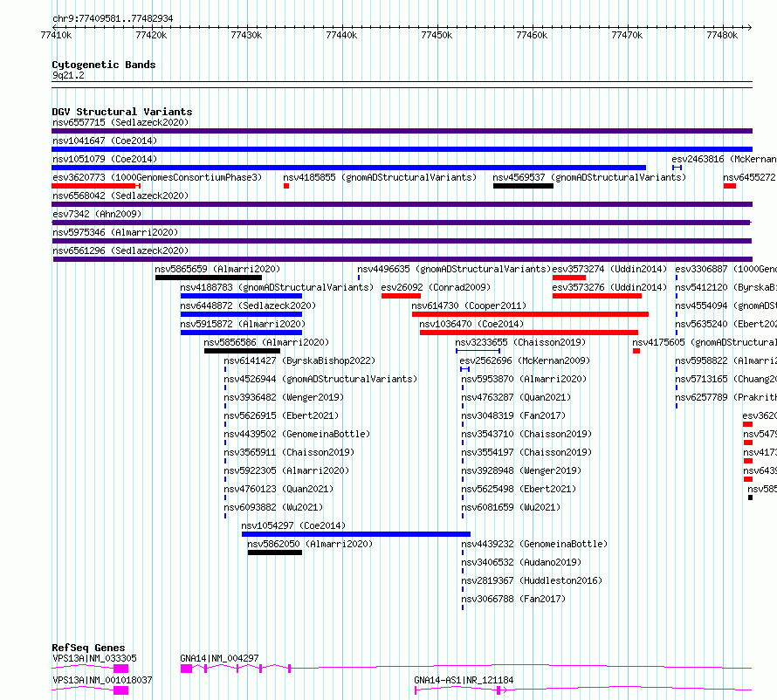Screen dimensions: 777x700
Task: Click the nsv1051079 (Coe2014) blue variant bar
Action: click(349, 168)
